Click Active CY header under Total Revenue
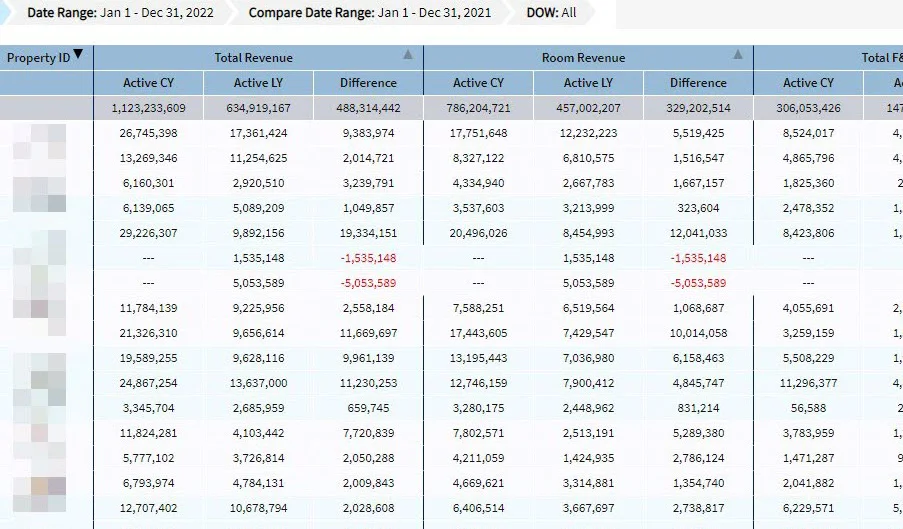Screen dimensions: 903x529 (x=149, y=83)
